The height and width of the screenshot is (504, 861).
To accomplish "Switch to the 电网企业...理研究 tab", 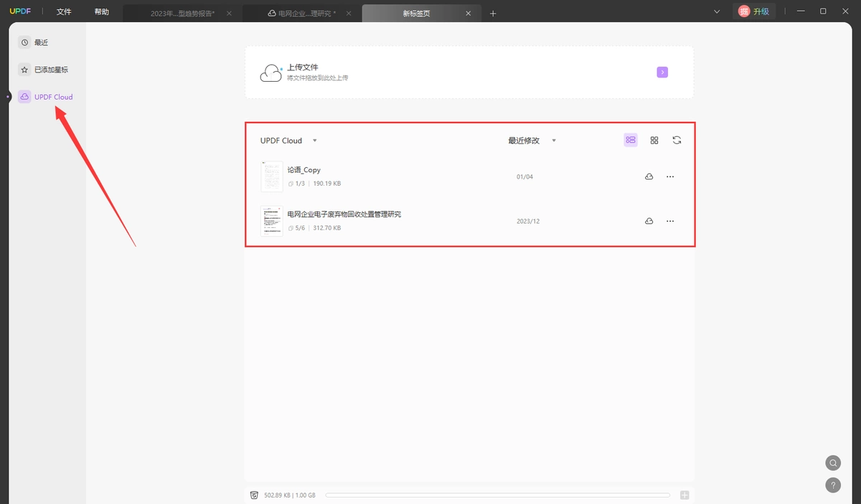I will tap(302, 14).
